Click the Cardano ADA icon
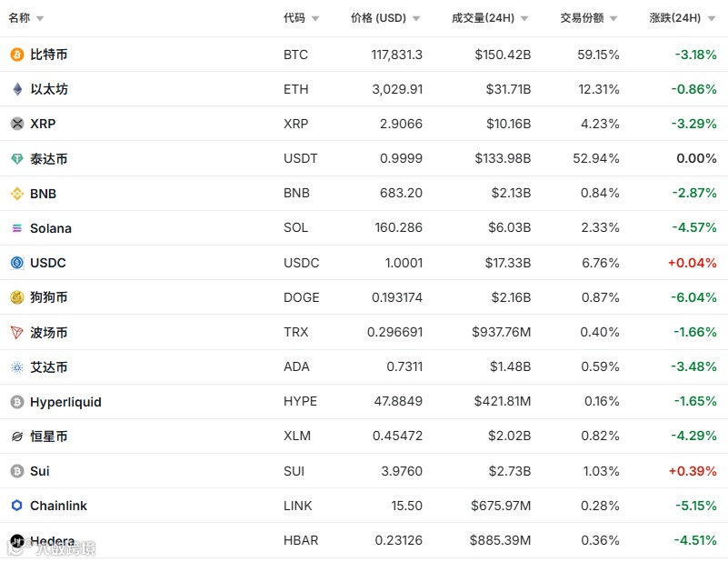Viewport: 728px width, 562px height. pos(16,367)
